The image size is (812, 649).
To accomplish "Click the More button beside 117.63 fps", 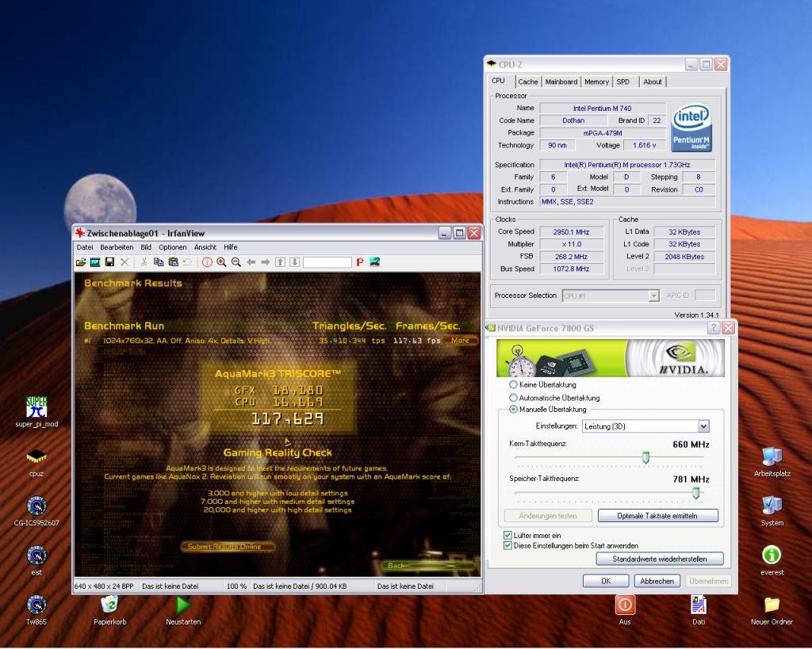I will point(460,341).
